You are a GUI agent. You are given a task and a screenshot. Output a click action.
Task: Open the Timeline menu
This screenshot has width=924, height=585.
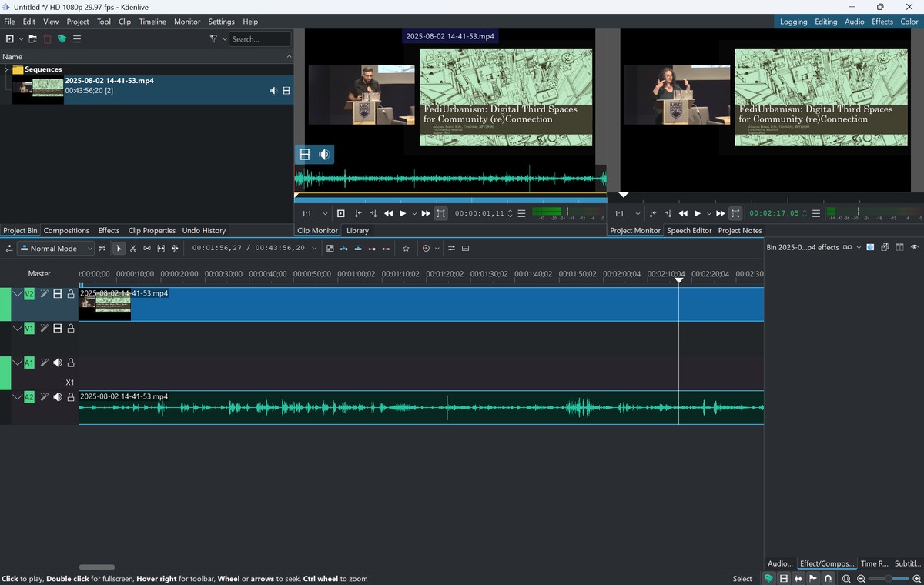(152, 22)
